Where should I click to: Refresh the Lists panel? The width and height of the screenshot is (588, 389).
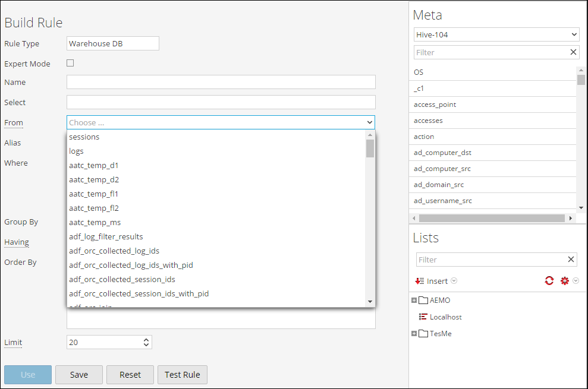(x=549, y=280)
